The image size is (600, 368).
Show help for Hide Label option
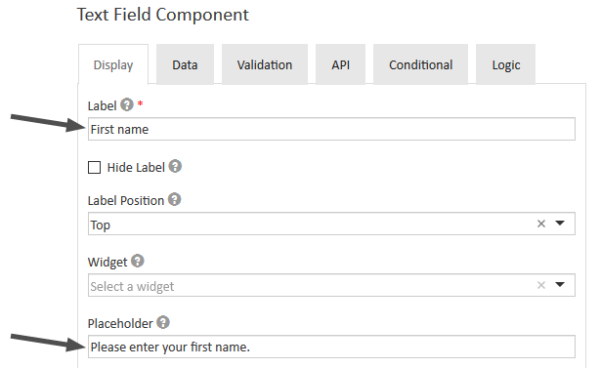(175, 166)
